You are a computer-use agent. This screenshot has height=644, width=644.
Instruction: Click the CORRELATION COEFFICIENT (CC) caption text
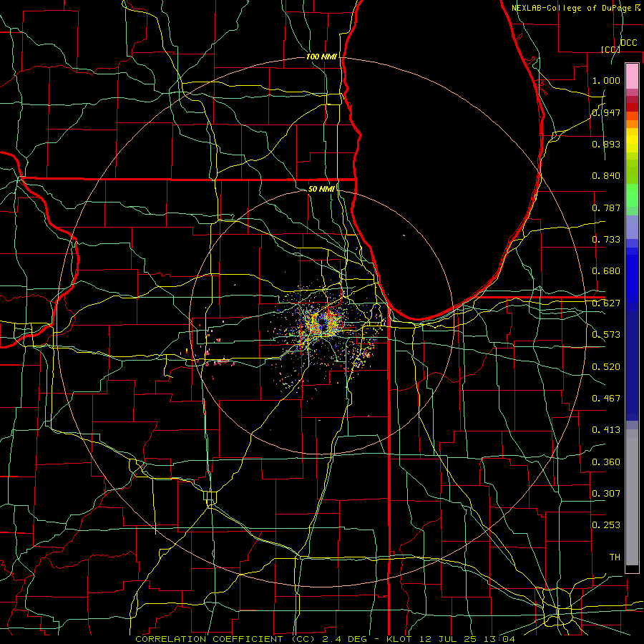225,639
